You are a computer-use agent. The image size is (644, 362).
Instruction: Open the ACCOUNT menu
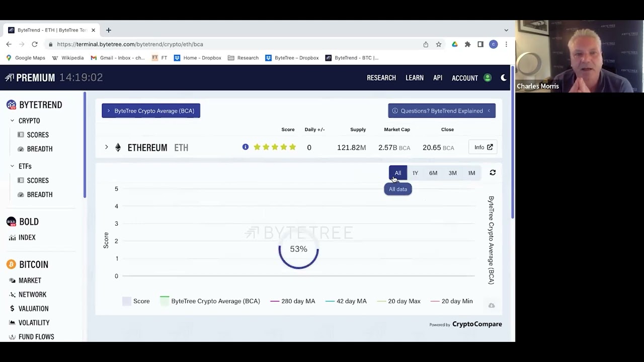coord(465,78)
